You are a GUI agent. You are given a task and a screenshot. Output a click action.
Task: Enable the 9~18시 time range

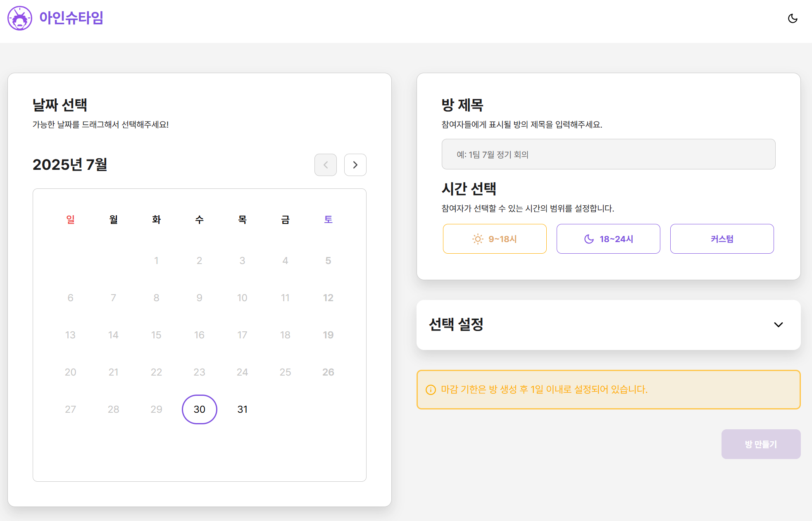click(495, 239)
